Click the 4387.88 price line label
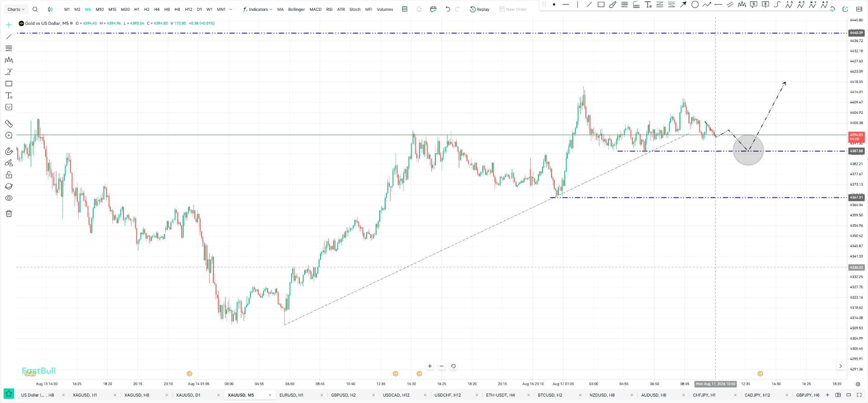Viewport: 868px width, 403px height. click(x=856, y=151)
